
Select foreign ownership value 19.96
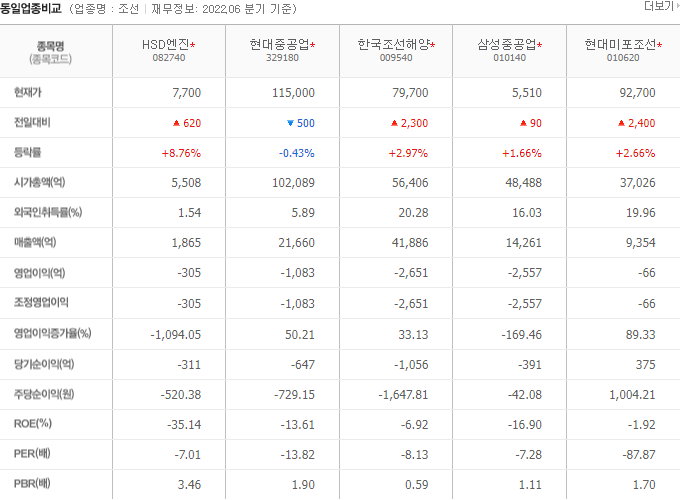pos(641,213)
